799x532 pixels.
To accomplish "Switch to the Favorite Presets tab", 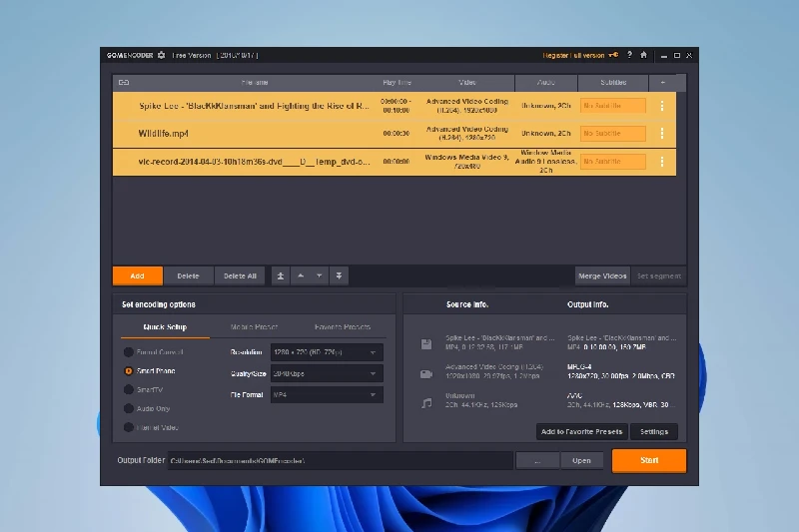I will pyautogui.click(x=343, y=326).
